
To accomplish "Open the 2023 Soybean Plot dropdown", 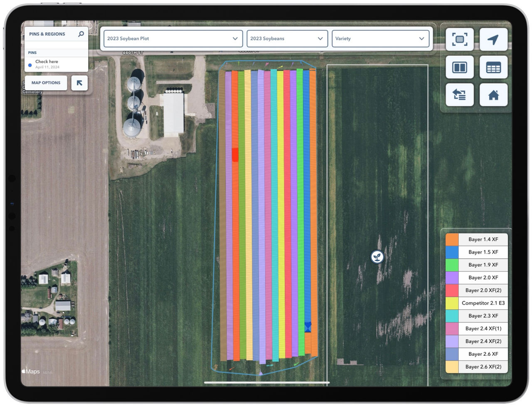I will (173, 39).
